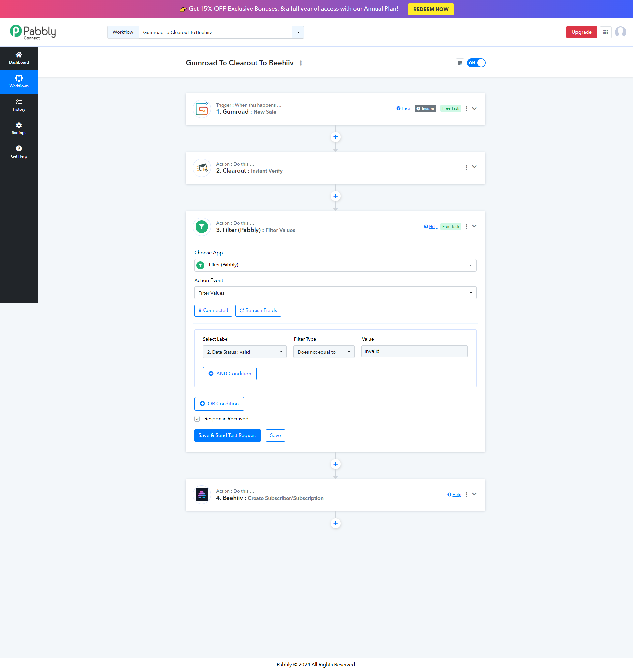Click the Workflow label in header
Image resolution: width=633 pixels, height=672 pixels.
click(123, 32)
